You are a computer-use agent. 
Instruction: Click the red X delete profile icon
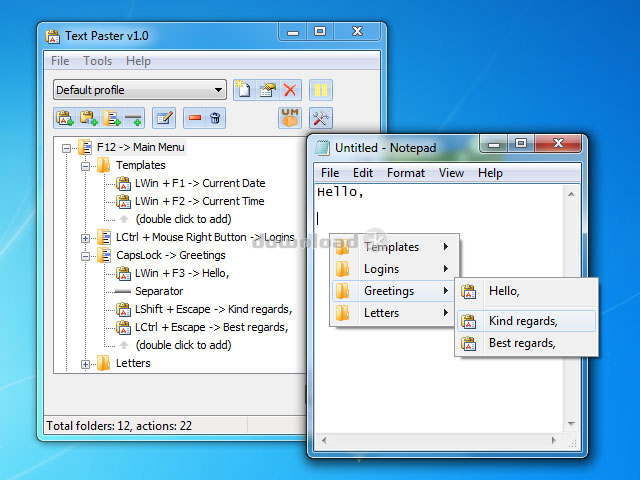(291, 90)
